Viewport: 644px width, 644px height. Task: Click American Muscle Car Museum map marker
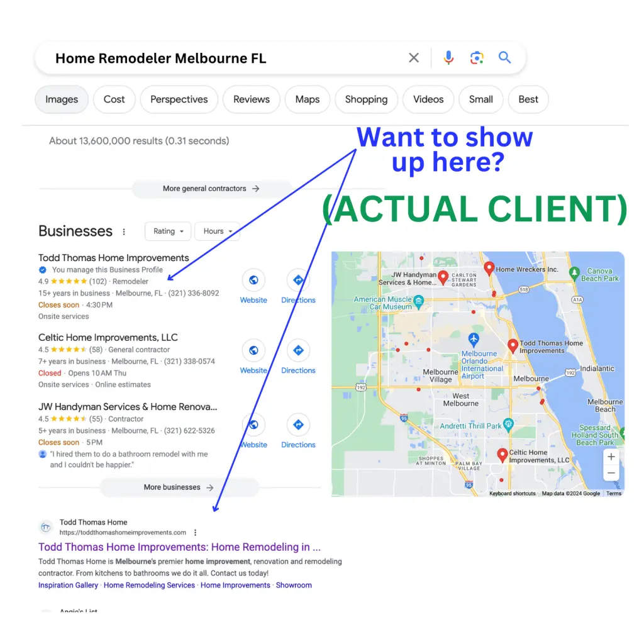pyautogui.click(x=418, y=303)
